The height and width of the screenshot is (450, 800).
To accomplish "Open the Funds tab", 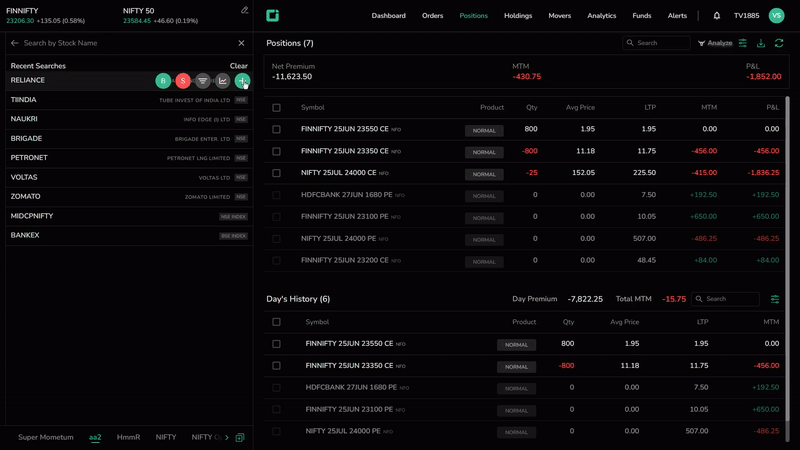I will click(642, 16).
